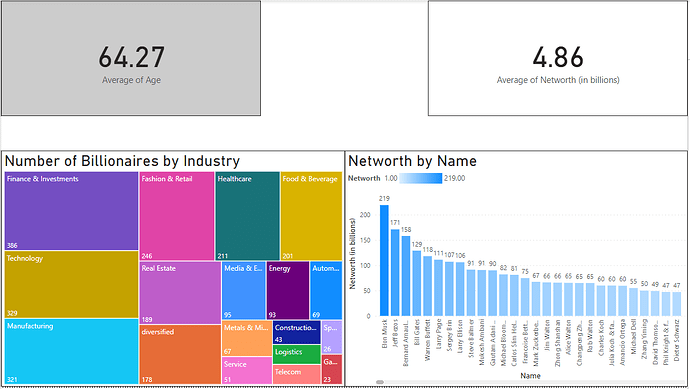Click the Dieter Schwarz bar

click(676, 304)
